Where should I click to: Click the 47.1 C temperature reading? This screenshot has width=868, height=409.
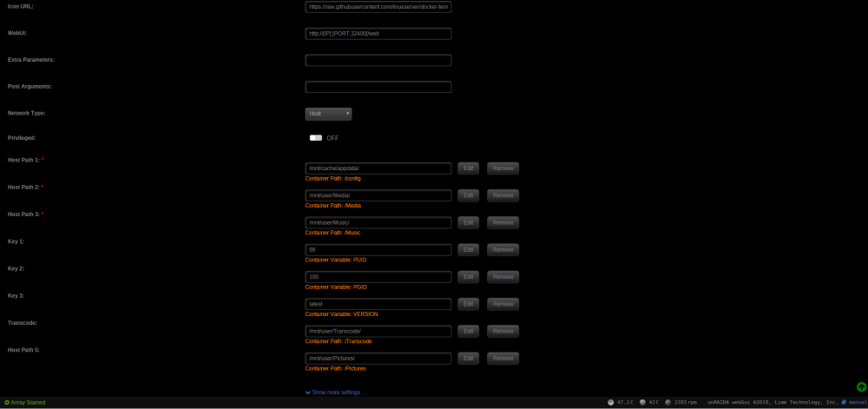625,402
